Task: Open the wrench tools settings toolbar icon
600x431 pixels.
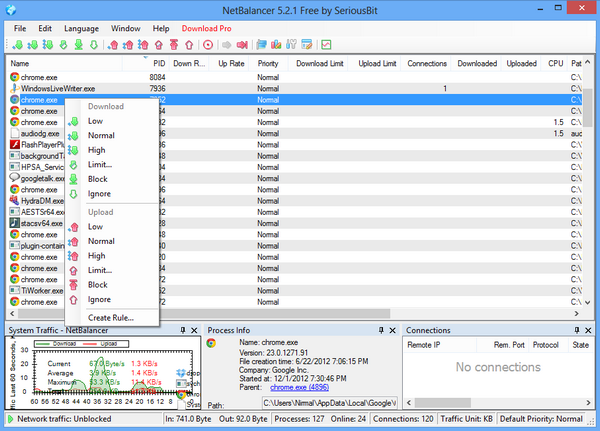Action: (x=291, y=45)
